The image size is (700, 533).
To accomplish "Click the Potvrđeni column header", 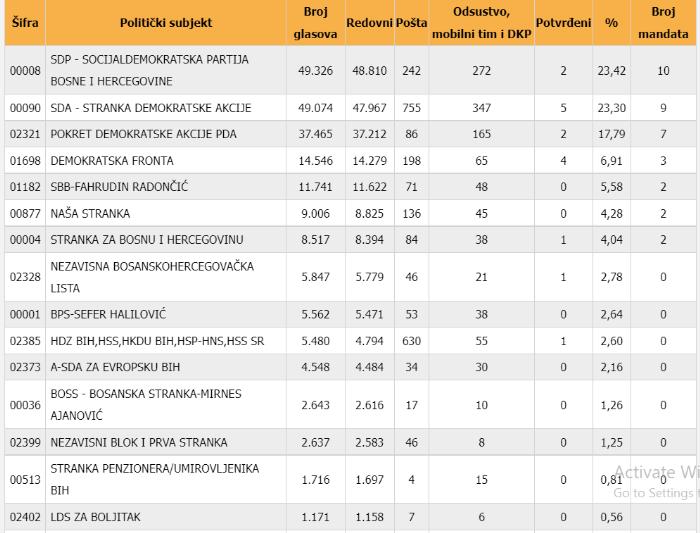I will click(x=563, y=23).
